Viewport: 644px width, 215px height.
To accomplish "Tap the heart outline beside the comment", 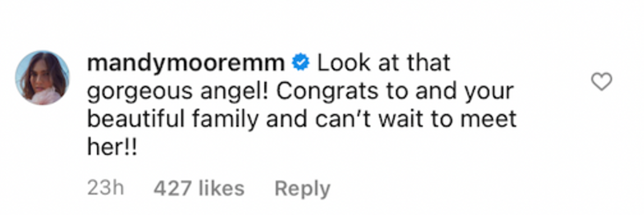I will pos(601,82).
